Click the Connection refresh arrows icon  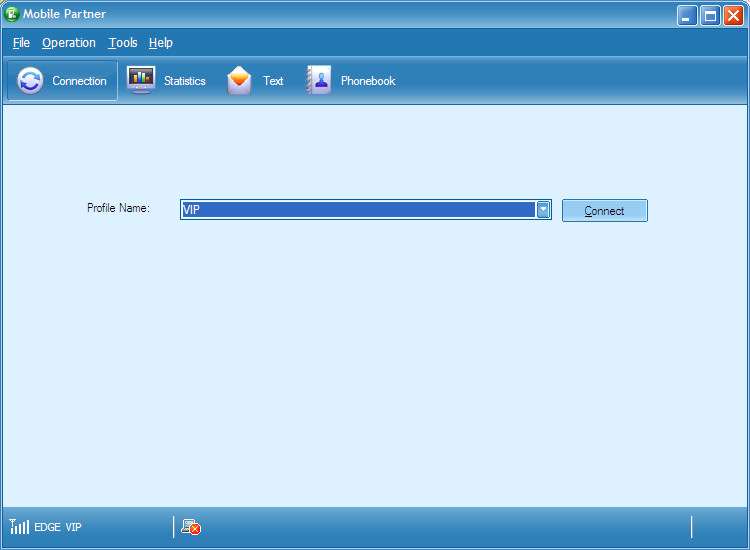30,80
